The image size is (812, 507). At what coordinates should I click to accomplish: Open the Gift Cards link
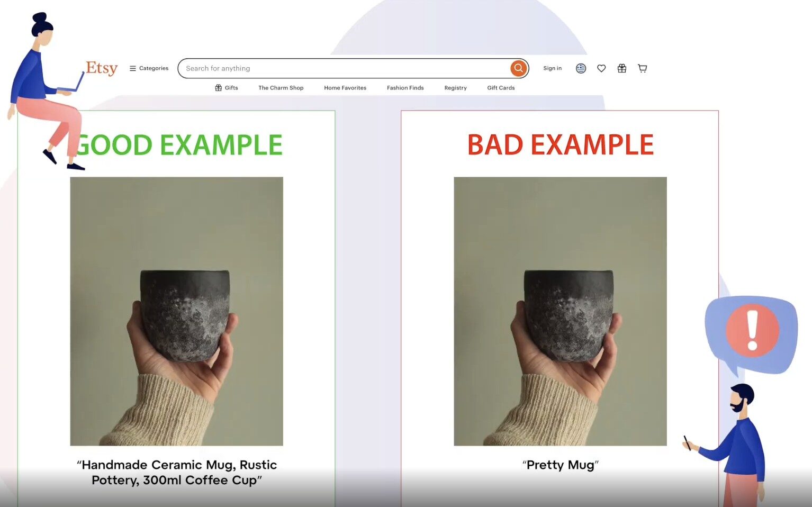point(501,88)
